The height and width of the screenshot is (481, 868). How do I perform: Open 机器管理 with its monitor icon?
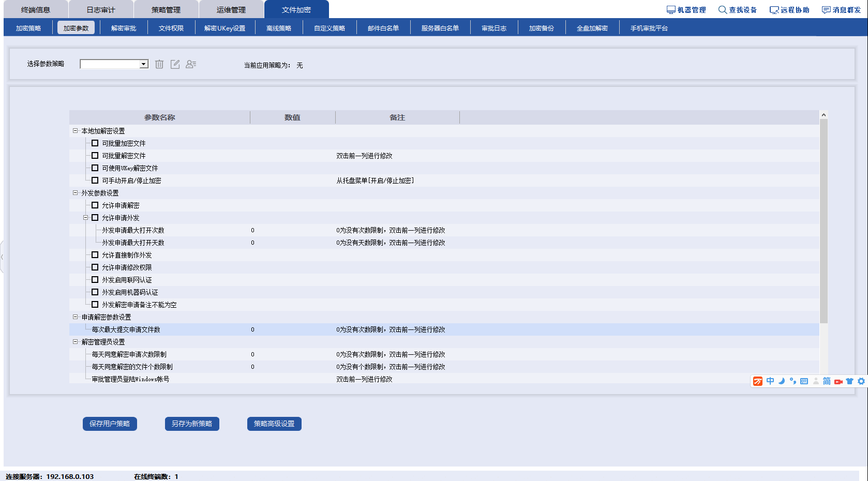coord(686,10)
